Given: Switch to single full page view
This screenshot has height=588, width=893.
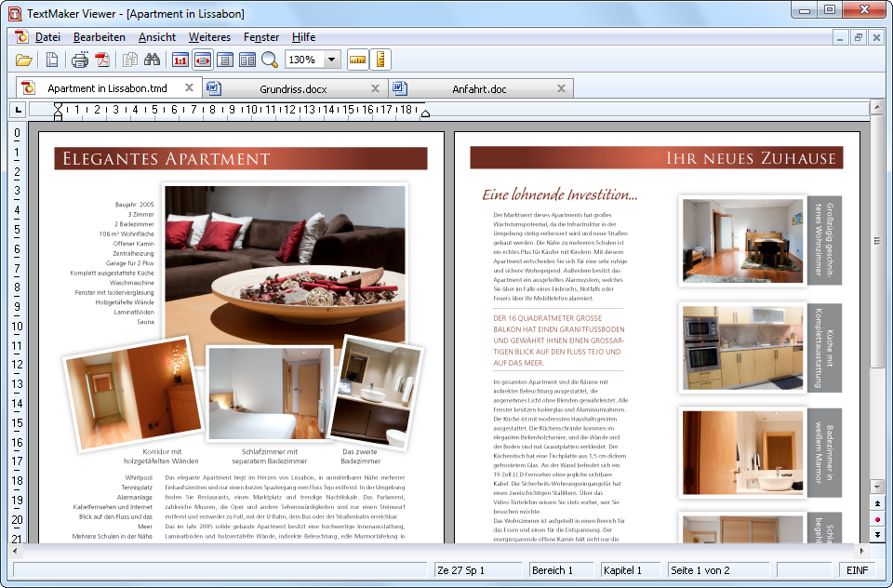Looking at the screenshot, I should (x=225, y=60).
